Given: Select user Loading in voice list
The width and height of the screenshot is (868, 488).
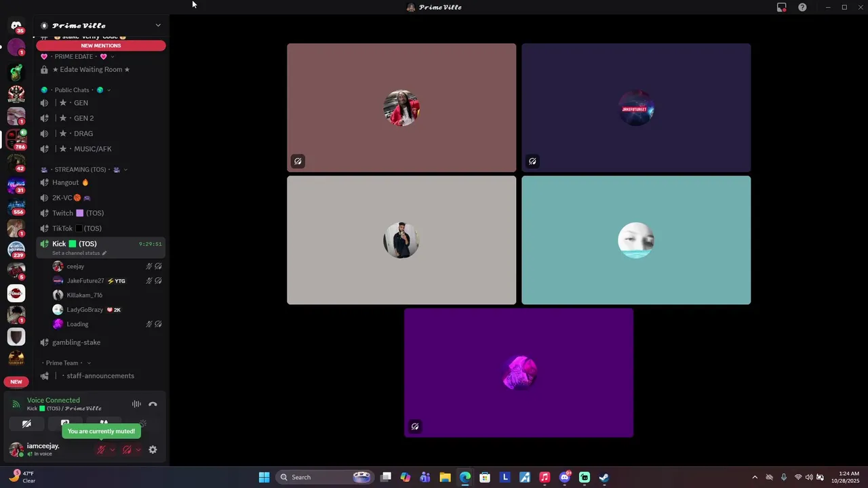Looking at the screenshot, I should pyautogui.click(x=107, y=324).
